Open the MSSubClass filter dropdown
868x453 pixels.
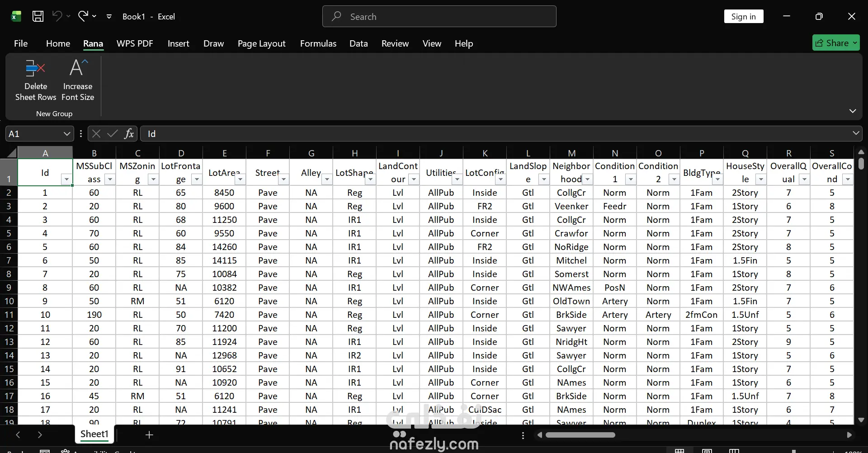[110, 179]
